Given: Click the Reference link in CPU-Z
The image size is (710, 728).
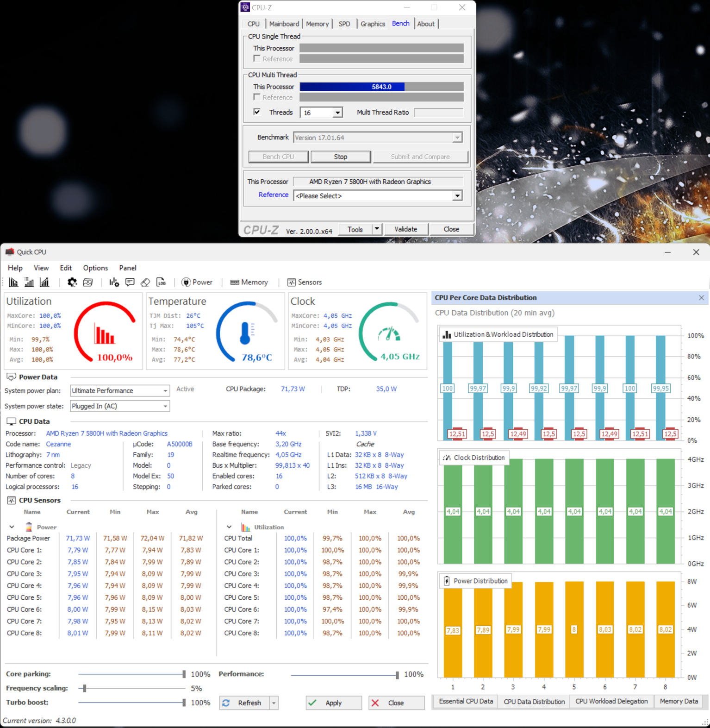Looking at the screenshot, I should pos(273,195).
